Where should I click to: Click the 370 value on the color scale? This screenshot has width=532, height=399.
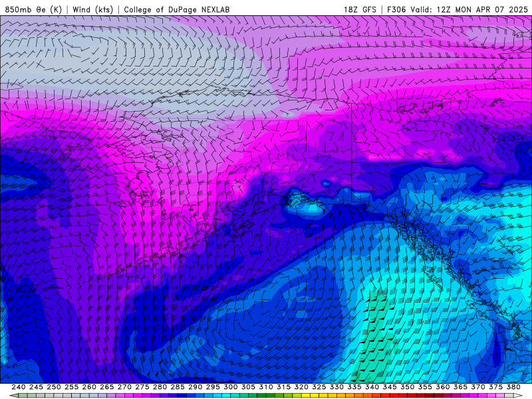click(478, 387)
